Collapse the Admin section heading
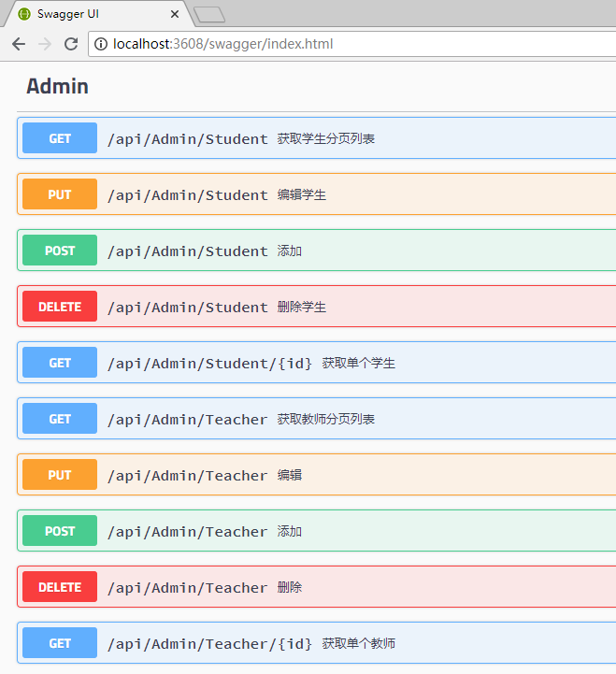The height and width of the screenshot is (674, 616). [57, 86]
